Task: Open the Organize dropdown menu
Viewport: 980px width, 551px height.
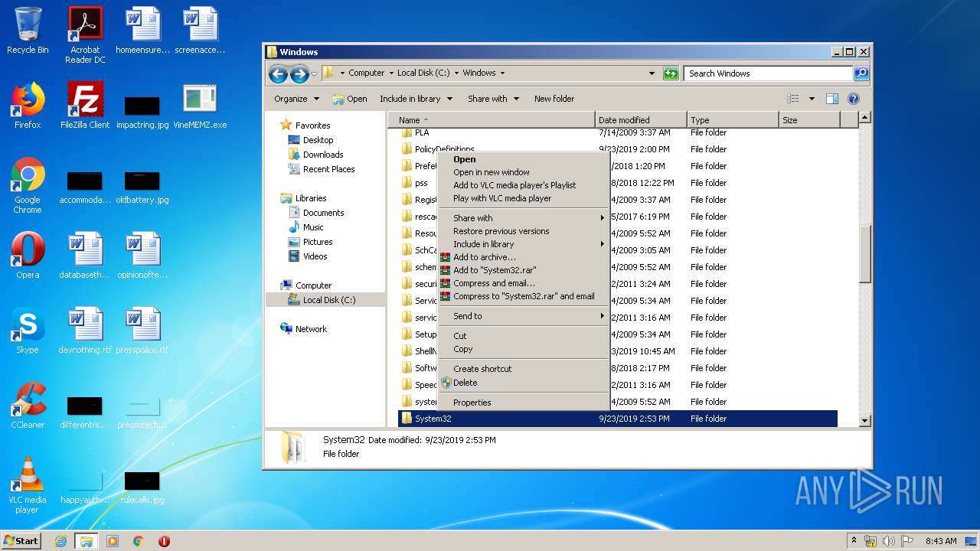Action: [x=296, y=99]
